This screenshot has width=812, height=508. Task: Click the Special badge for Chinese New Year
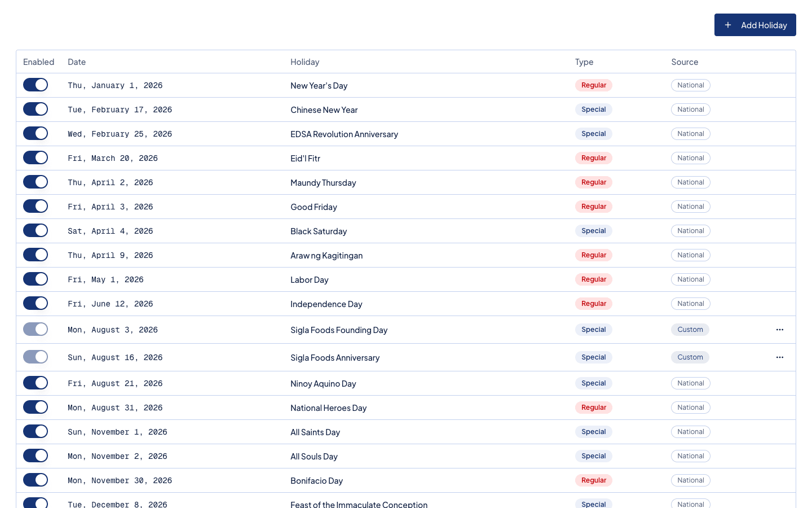[x=594, y=110]
